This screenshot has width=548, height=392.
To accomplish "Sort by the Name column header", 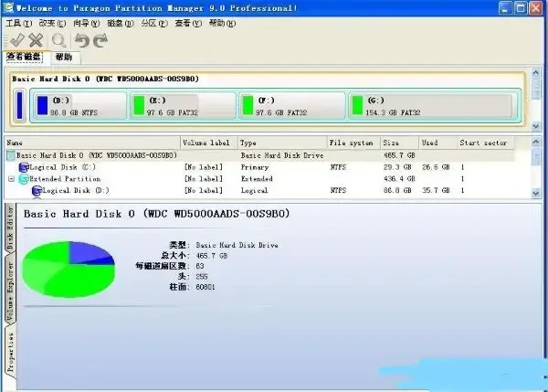I will (x=92, y=143).
